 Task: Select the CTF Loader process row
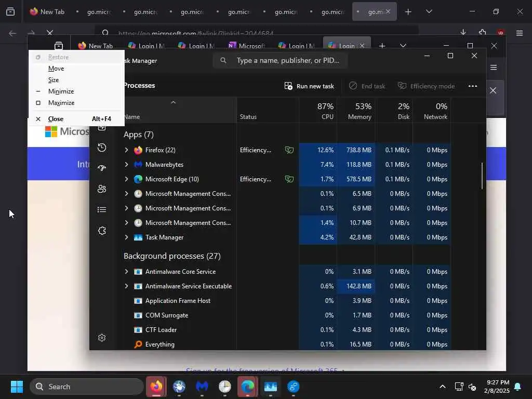tap(287, 330)
